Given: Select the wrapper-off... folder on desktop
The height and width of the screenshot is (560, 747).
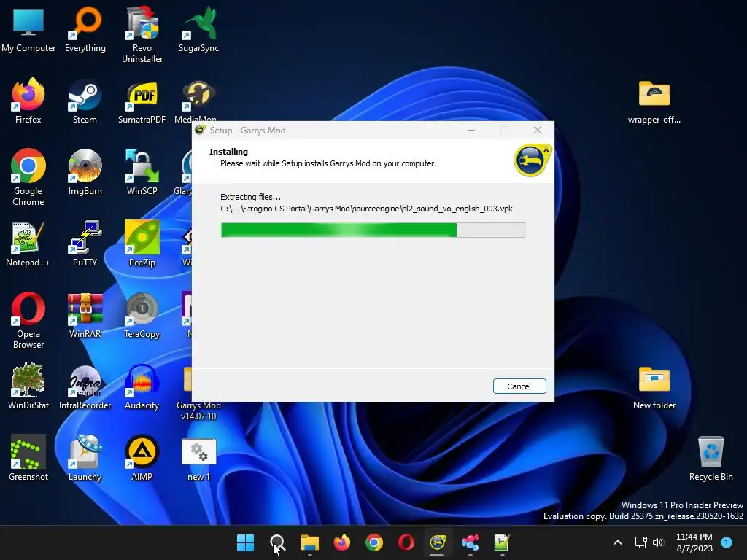Looking at the screenshot, I should point(654,101).
